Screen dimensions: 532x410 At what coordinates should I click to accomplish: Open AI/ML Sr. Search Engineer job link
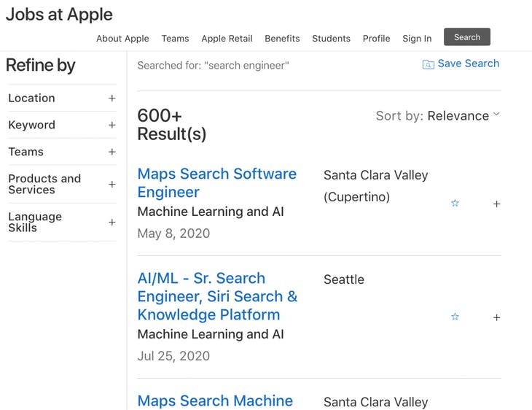(217, 296)
